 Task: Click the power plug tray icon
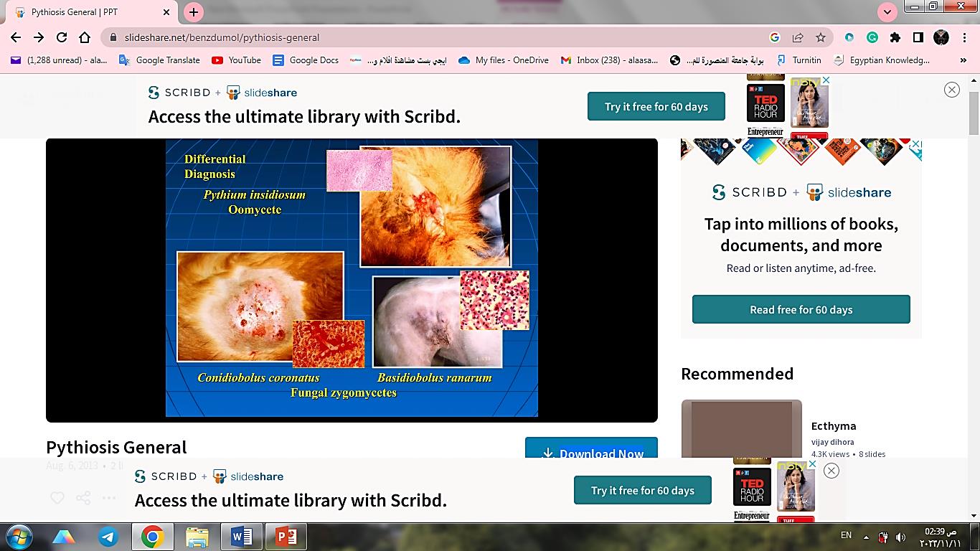(x=883, y=537)
